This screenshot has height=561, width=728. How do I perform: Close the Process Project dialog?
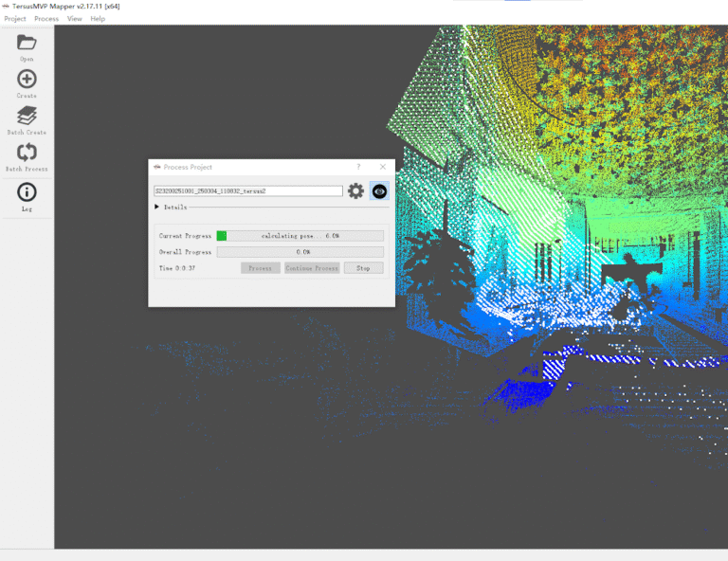click(383, 167)
